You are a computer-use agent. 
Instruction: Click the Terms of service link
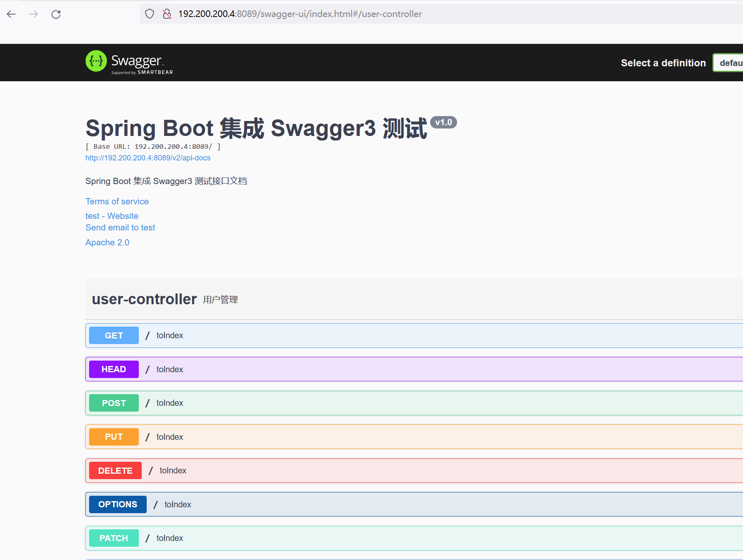tap(117, 201)
